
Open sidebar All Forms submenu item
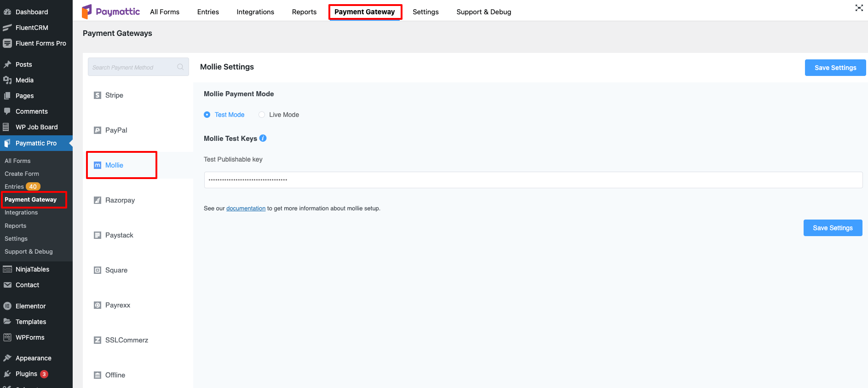pyautogui.click(x=17, y=161)
